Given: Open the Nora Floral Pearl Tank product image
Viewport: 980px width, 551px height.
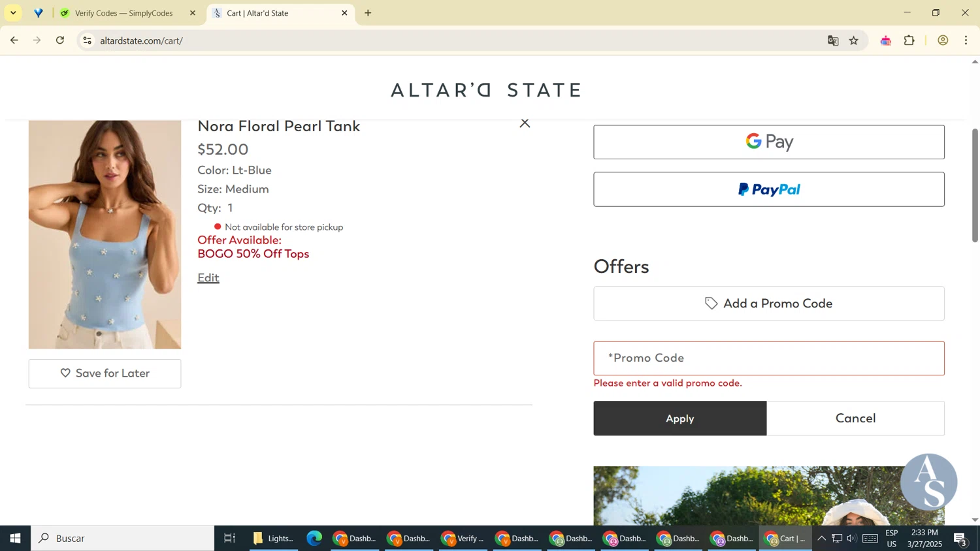Looking at the screenshot, I should coord(105,234).
